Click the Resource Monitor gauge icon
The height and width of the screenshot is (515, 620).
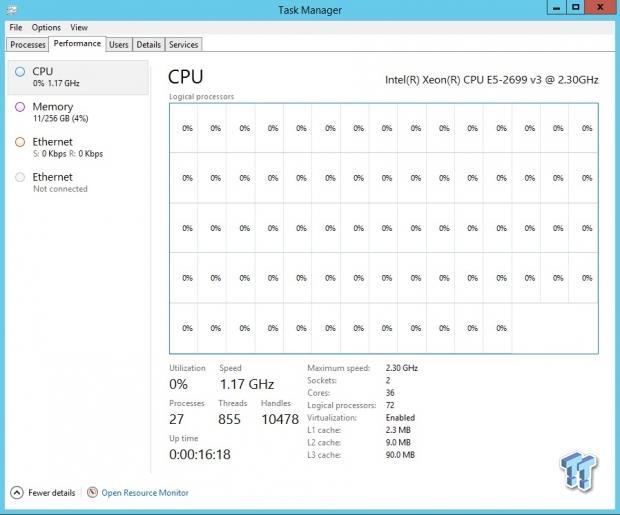(92, 492)
